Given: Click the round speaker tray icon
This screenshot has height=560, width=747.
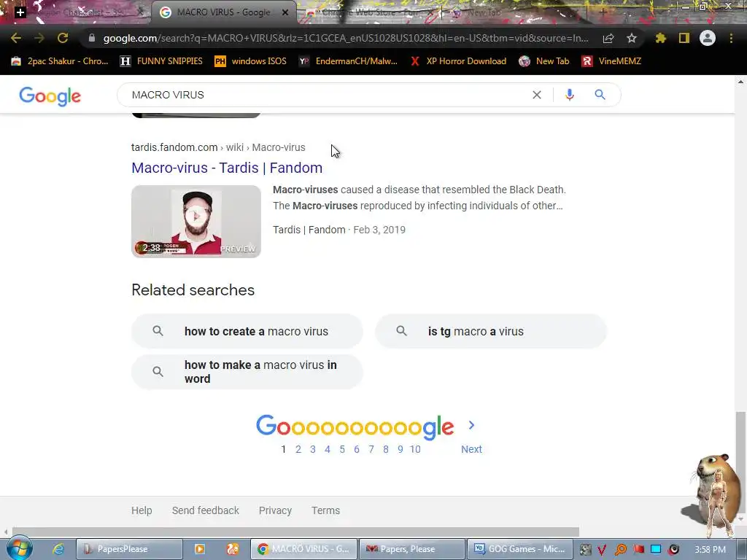Looking at the screenshot, I should (x=673, y=550).
